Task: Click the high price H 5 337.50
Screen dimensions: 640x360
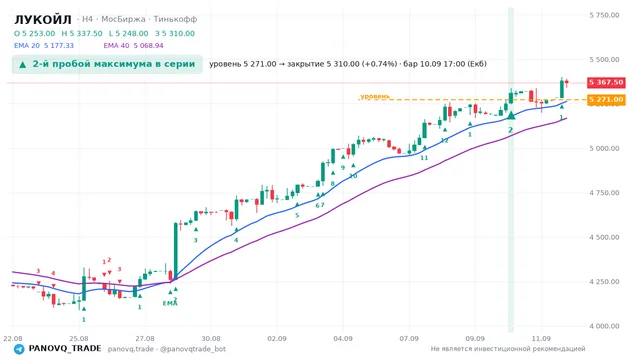Action: pyautogui.click(x=82, y=33)
